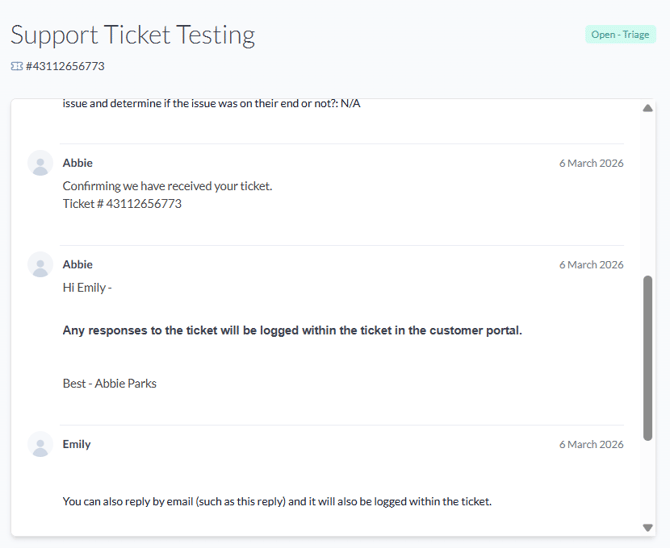Screen dimensions: 670x548
Task: Click the date on Emily's message
Action: click(591, 445)
